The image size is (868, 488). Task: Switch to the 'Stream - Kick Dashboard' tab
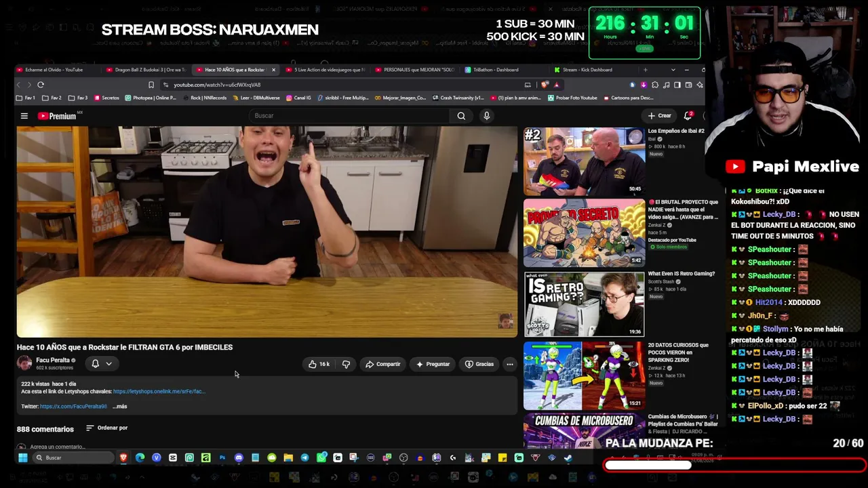click(x=593, y=70)
